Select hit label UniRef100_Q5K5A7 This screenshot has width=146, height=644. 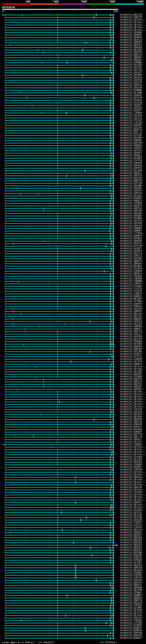131,58
